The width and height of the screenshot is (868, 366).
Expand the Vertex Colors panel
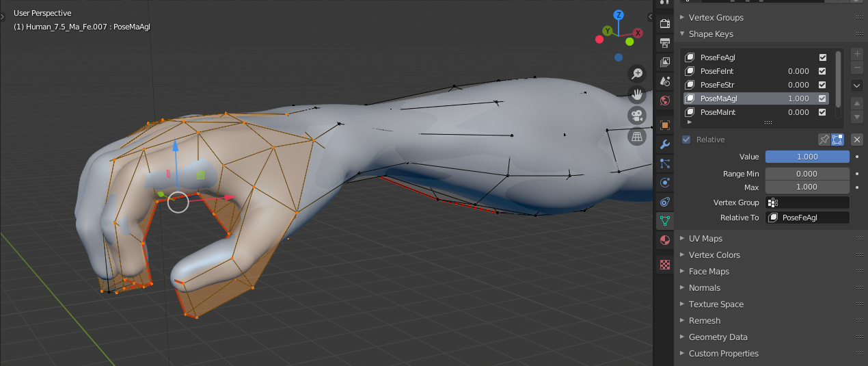click(x=714, y=254)
